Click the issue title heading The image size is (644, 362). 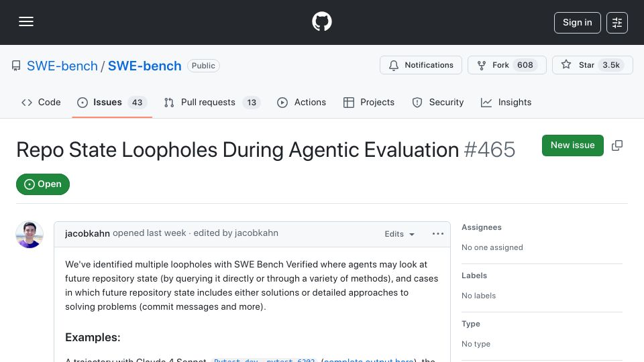pyautogui.click(x=237, y=149)
